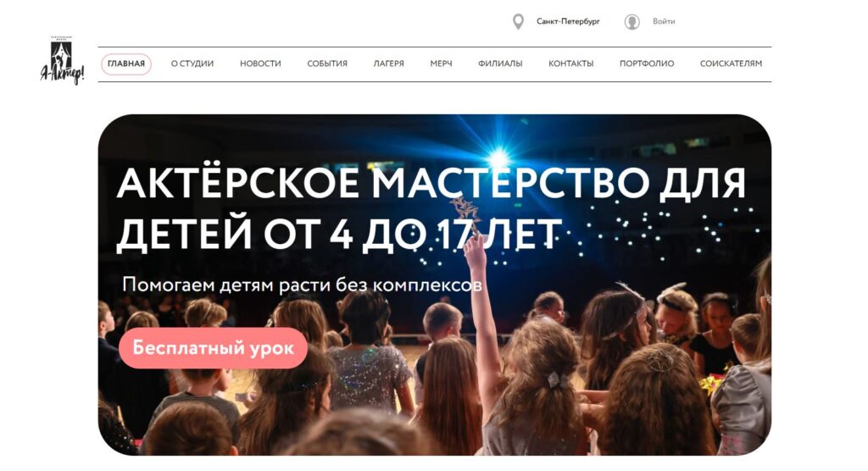Navigate to СОБЫТИЯ section
Screen dimensions: 868x471
pos(327,64)
